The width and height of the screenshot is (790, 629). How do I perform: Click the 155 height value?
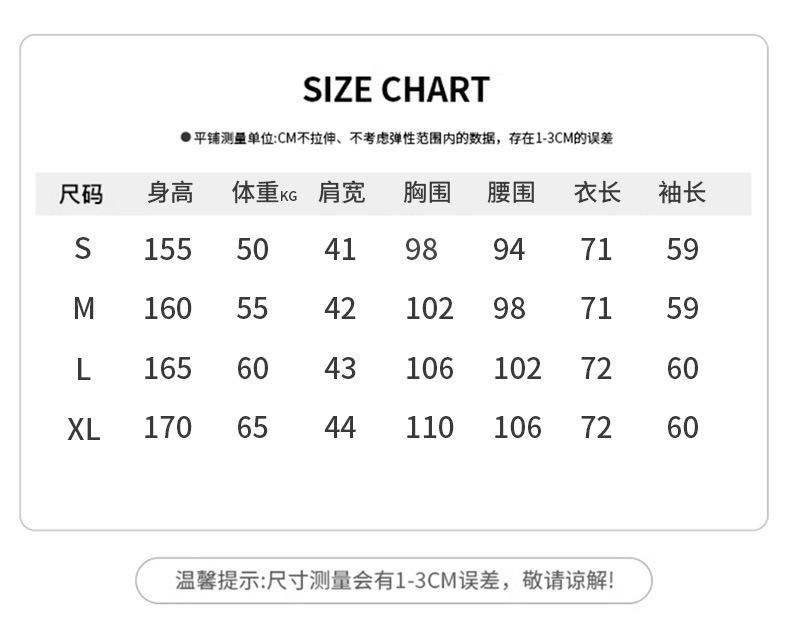click(167, 249)
